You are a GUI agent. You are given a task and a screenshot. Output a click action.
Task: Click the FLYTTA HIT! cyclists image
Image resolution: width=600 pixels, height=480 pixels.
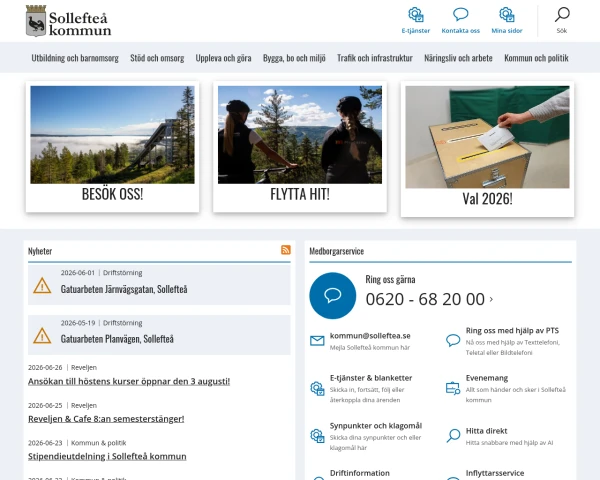pyautogui.click(x=300, y=135)
